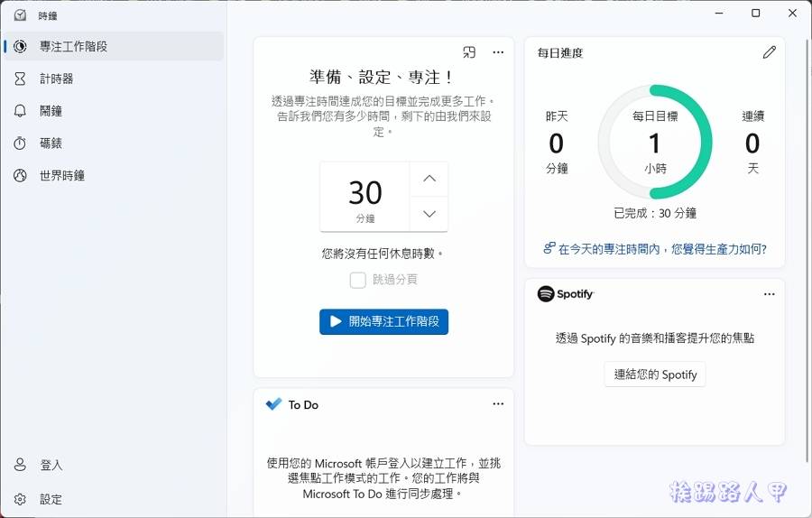Decrease focus minutes with down chevron
The height and width of the screenshot is (518, 812).
pos(429,214)
